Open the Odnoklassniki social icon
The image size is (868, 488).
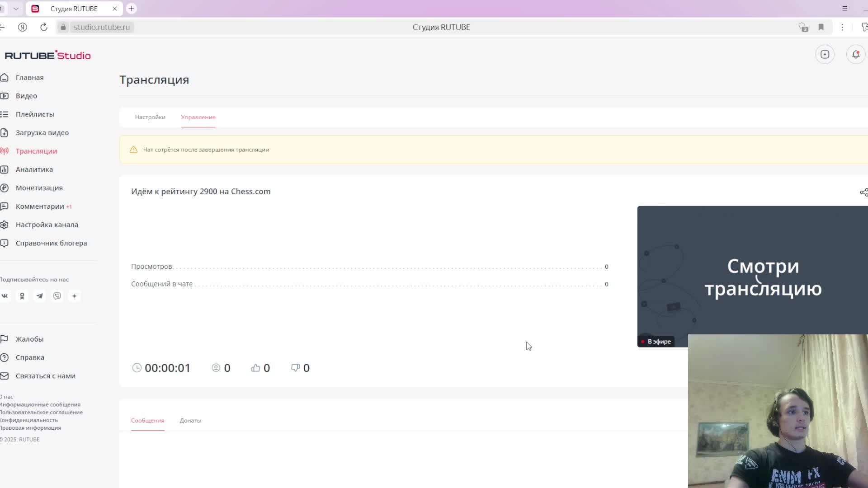[x=22, y=296]
